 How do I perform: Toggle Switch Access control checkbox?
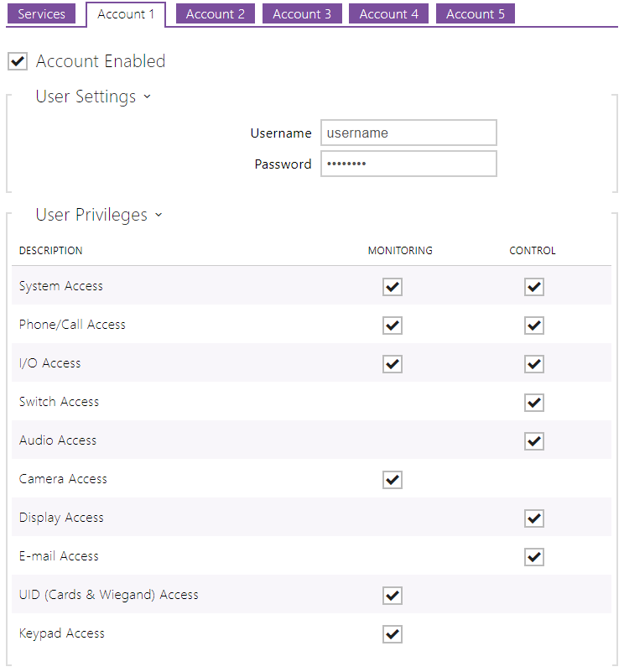click(534, 403)
